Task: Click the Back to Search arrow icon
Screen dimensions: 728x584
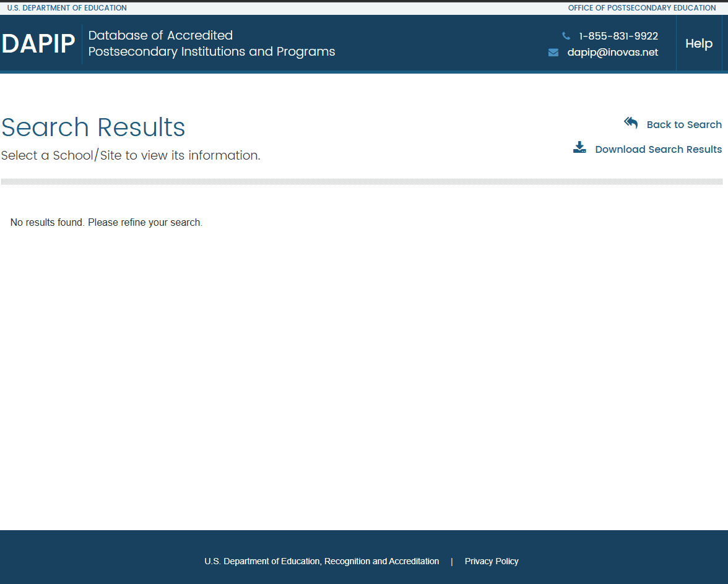Action: (x=631, y=123)
